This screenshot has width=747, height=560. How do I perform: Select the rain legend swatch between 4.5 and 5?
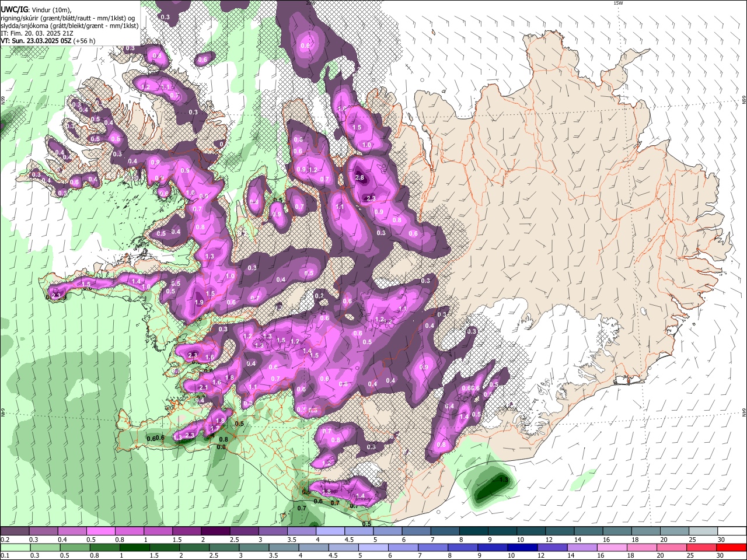pyautogui.click(x=344, y=548)
